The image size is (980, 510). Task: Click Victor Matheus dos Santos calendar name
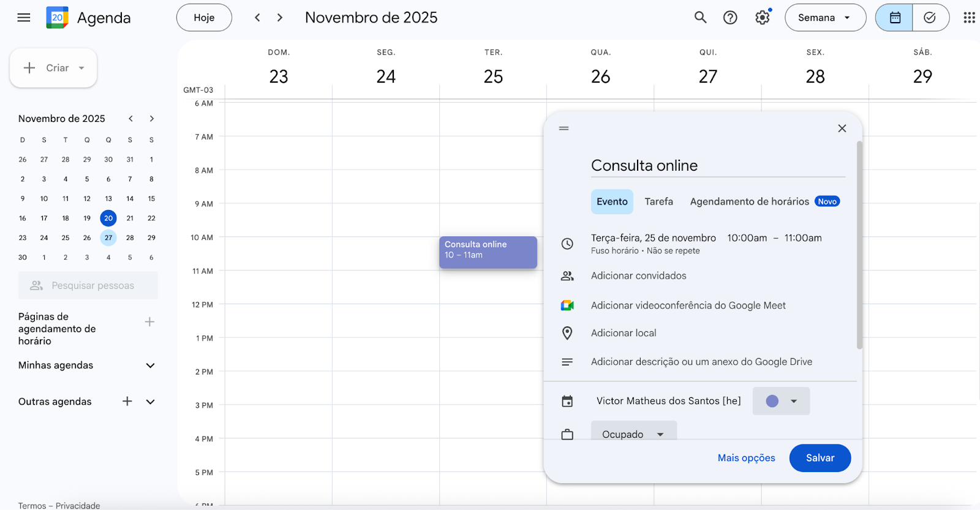coord(668,401)
